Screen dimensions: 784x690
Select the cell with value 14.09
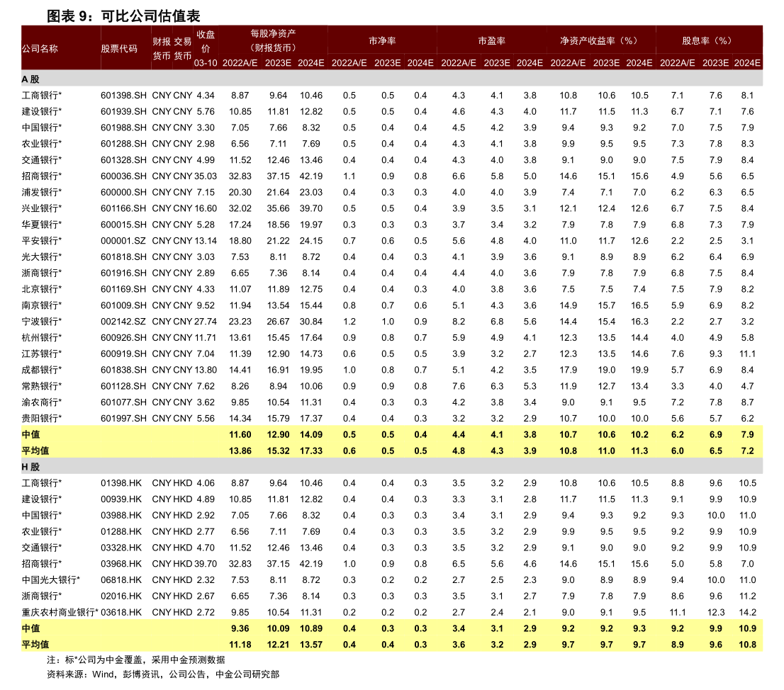(310, 434)
